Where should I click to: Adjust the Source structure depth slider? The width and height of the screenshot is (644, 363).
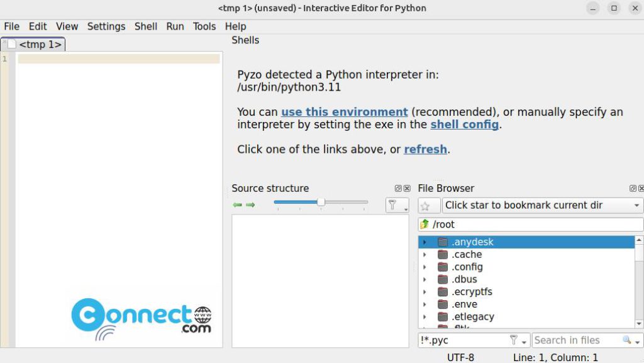(x=321, y=203)
